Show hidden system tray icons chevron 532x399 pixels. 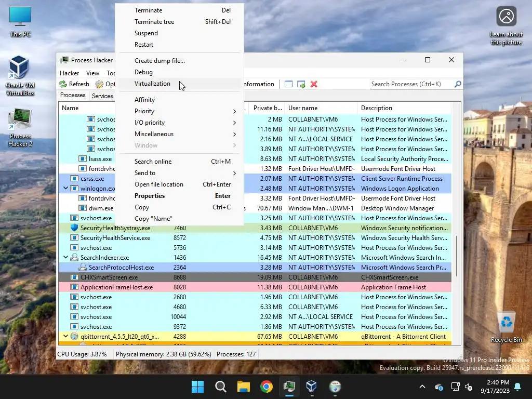tap(422, 387)
